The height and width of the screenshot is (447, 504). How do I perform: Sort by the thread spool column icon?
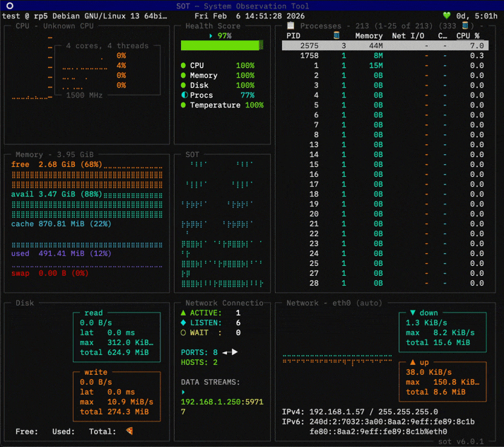336,35
